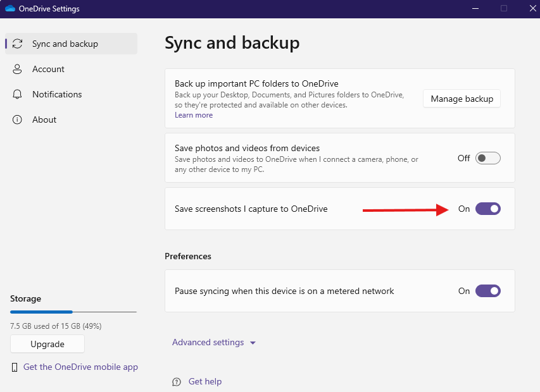Close the OneDrive Settings window
Screen dimensions: 540x392
pos(532,8)
